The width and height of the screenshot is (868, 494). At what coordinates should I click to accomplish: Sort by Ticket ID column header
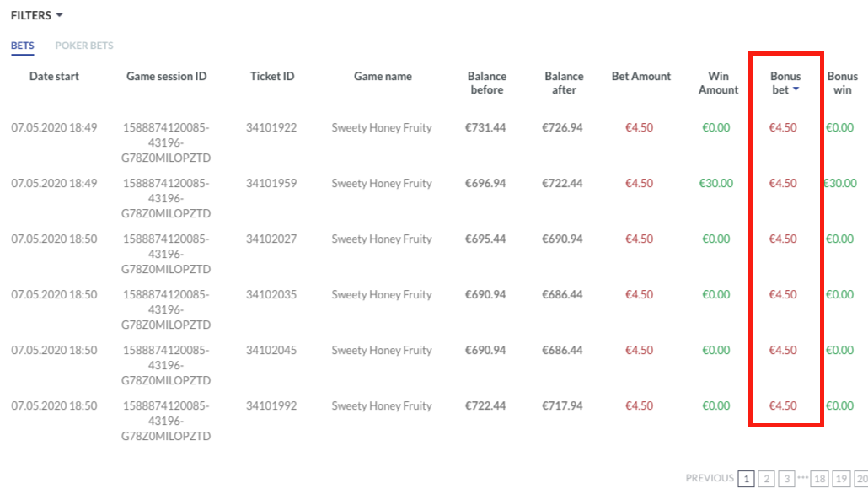272,77
